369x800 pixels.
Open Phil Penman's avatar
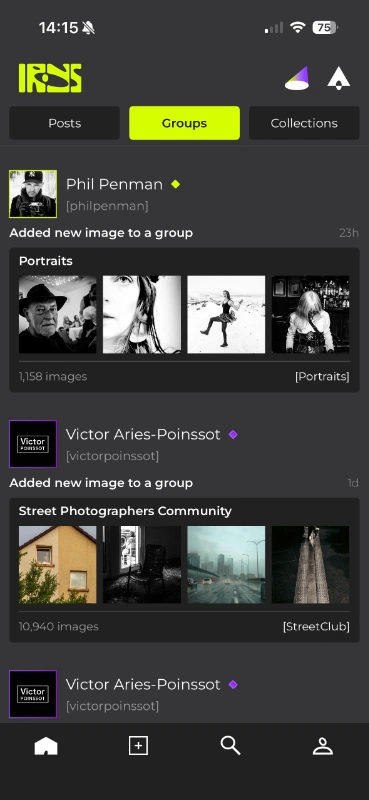(33, 194)
